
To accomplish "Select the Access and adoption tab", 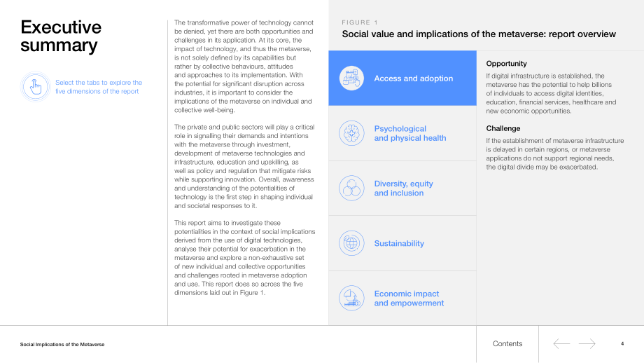I will 402,78.
